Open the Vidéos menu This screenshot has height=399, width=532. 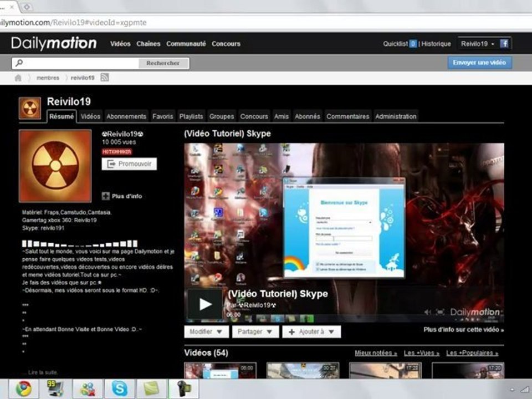click(120, 44)
